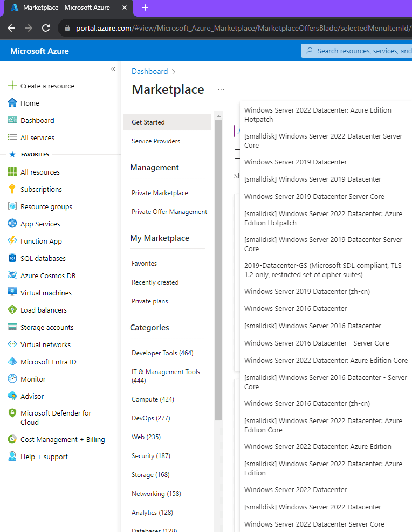Open Favorites under My Marketplace

coord(144,263)
